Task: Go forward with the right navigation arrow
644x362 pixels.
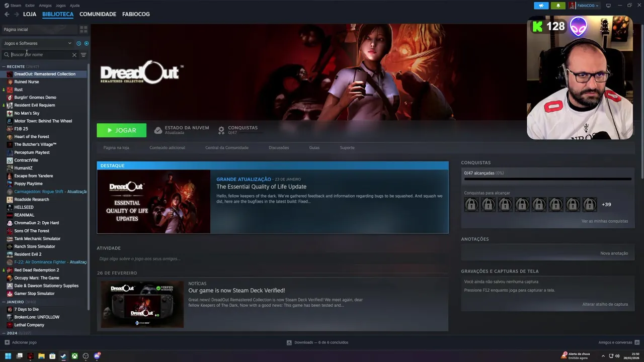Action: click(17, 14)
